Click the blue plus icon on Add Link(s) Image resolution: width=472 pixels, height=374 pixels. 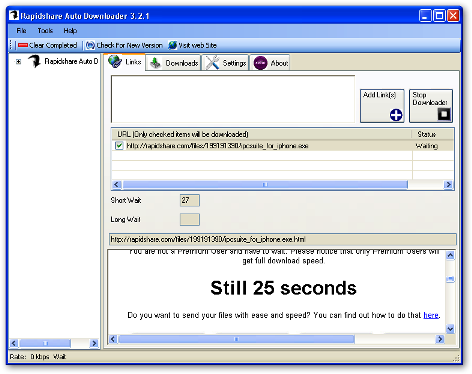396,115
